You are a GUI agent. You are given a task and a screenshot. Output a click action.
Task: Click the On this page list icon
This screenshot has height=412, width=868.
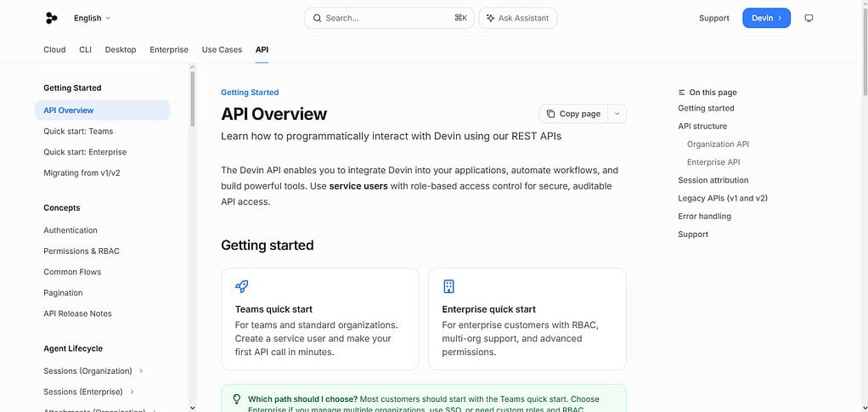tap(681, 93)
